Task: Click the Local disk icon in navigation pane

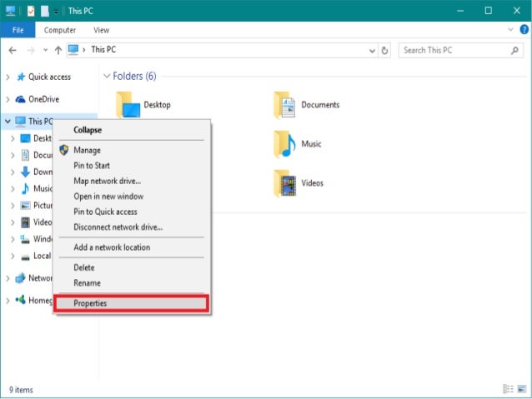Action: (x=26, y=257)
